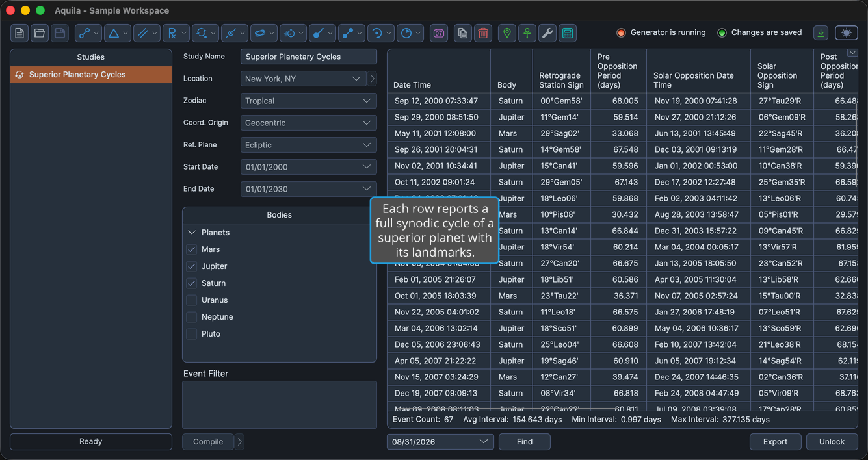Click the new document toolbar icon
The height and width of the screenshot is (460, 868).
tap(20, 33)
